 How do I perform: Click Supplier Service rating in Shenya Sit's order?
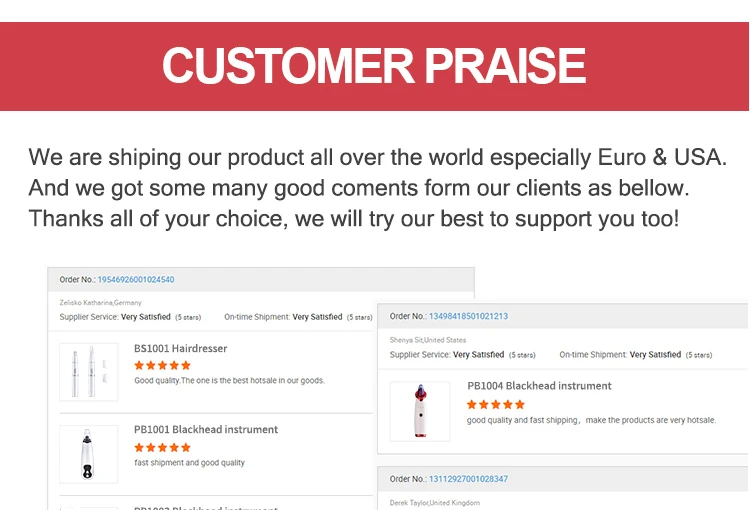coord(462,355)
